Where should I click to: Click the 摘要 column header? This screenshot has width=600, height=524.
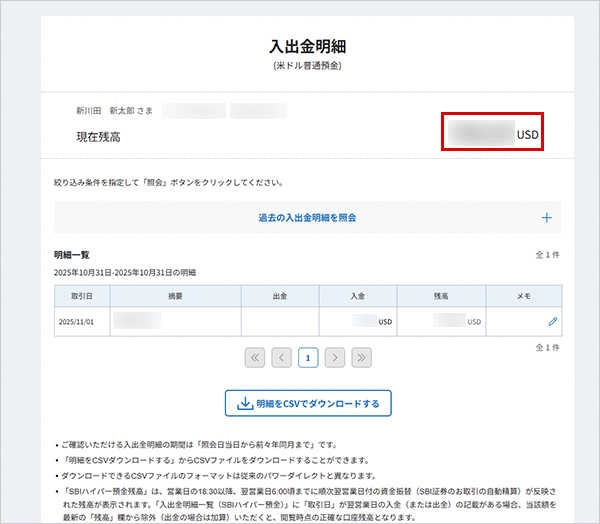pyautogui.click(x=176, y=296)
